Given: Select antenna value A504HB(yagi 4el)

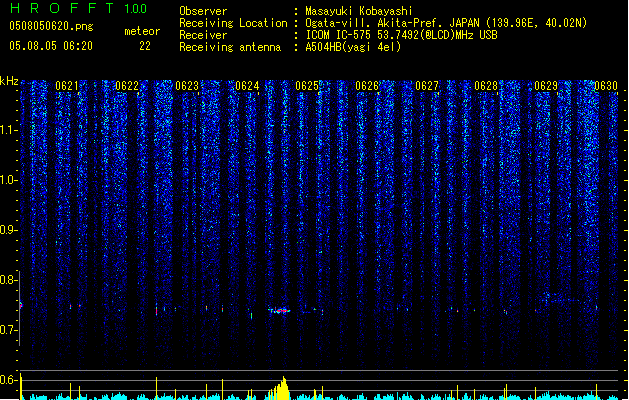Looking at the screenshot, I should pyautogui.click(x=353, y=47).
